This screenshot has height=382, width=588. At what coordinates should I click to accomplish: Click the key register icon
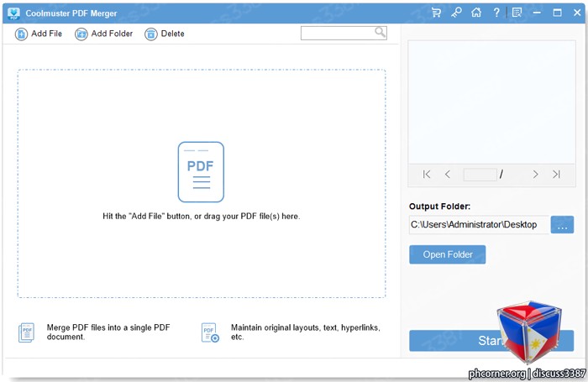[456, 13]
